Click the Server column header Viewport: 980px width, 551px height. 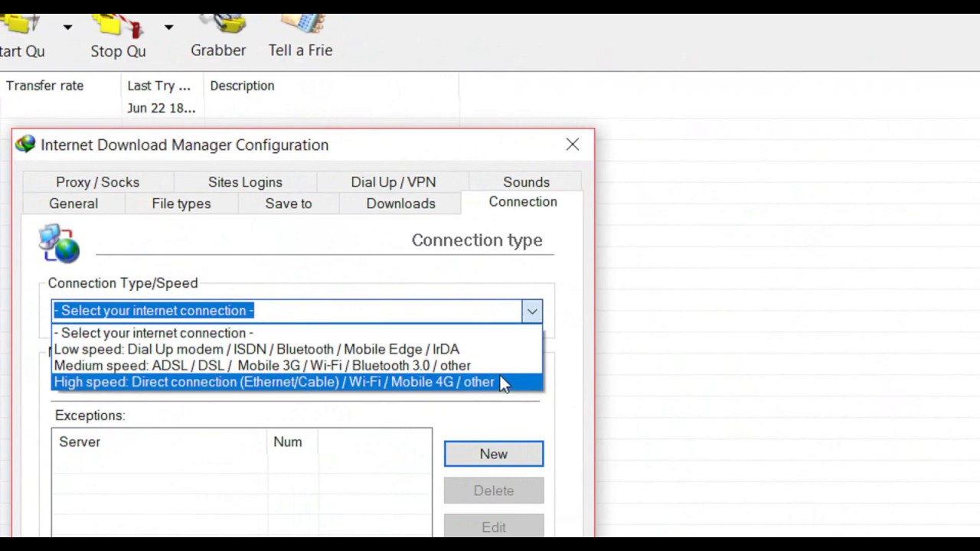pyautogui.click(x=159, y=442)
